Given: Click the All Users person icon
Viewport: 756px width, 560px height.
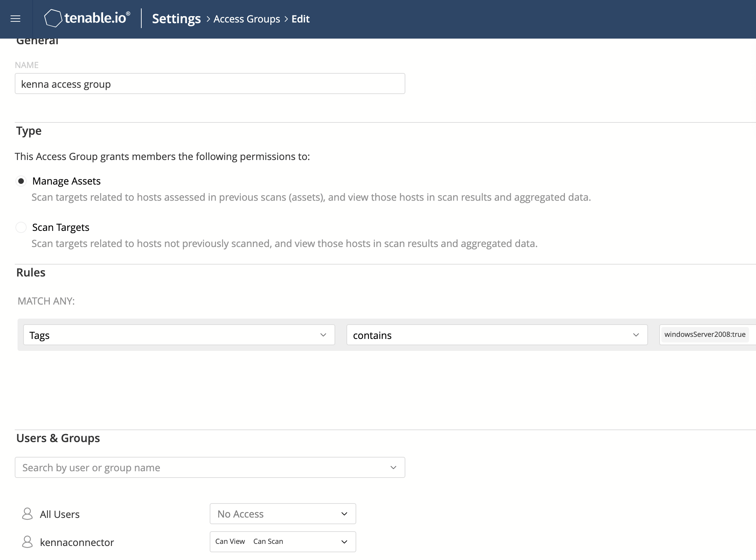Looking at the screenshot, I should (x=28, y=513).
